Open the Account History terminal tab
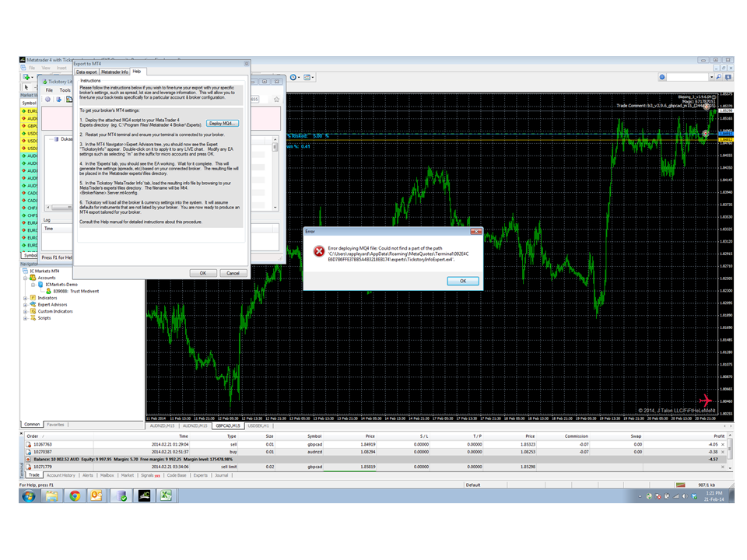747x560 pixels. [x=61, y=475]
